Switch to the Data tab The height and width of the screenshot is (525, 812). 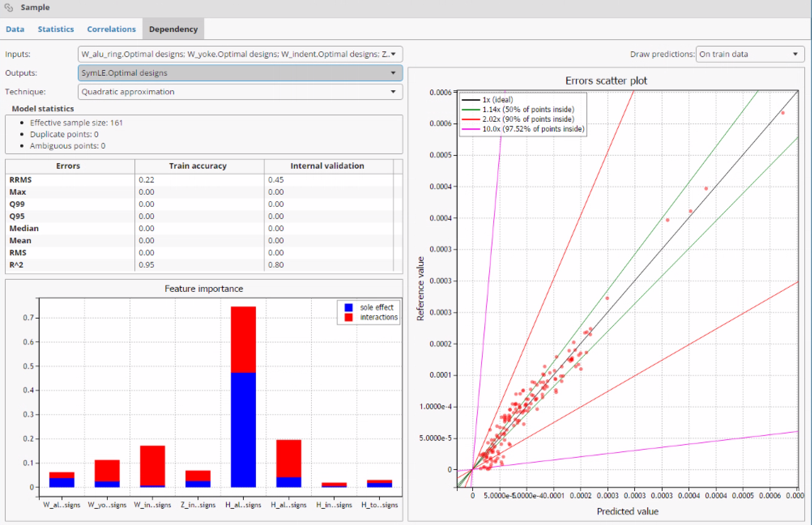point(15,29)
